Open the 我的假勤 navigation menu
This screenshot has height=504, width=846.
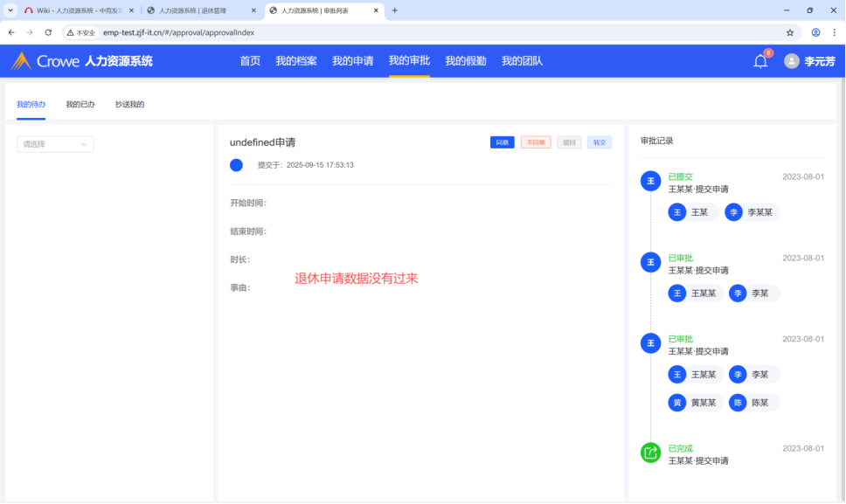(465, 61)
